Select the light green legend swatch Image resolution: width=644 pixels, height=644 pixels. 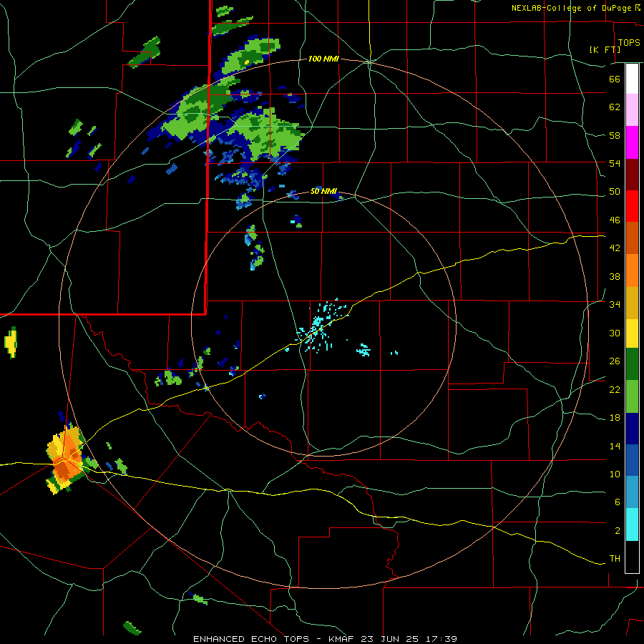(x=632, y=396)
